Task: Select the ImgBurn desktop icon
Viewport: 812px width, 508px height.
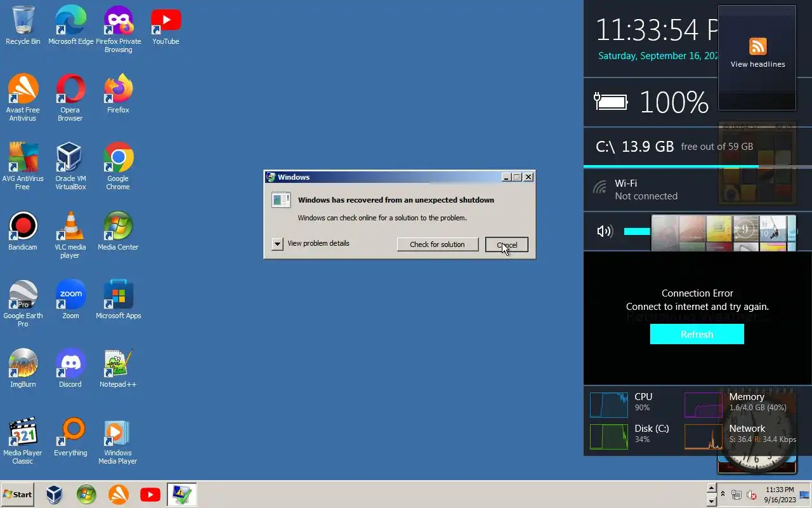Action: point(23,368)
